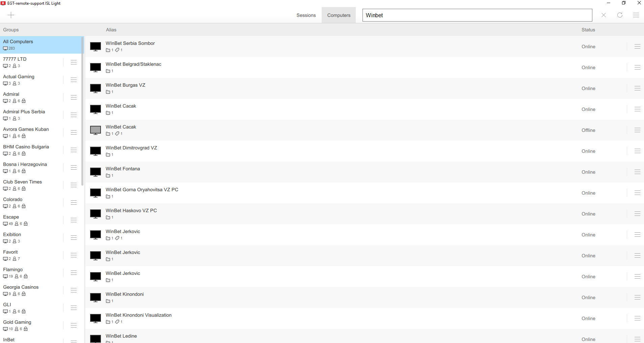This screenshot has height=343, width=644.
Task: Click the Offline status of WinBet Cacak
Action: tap(588, 130)
